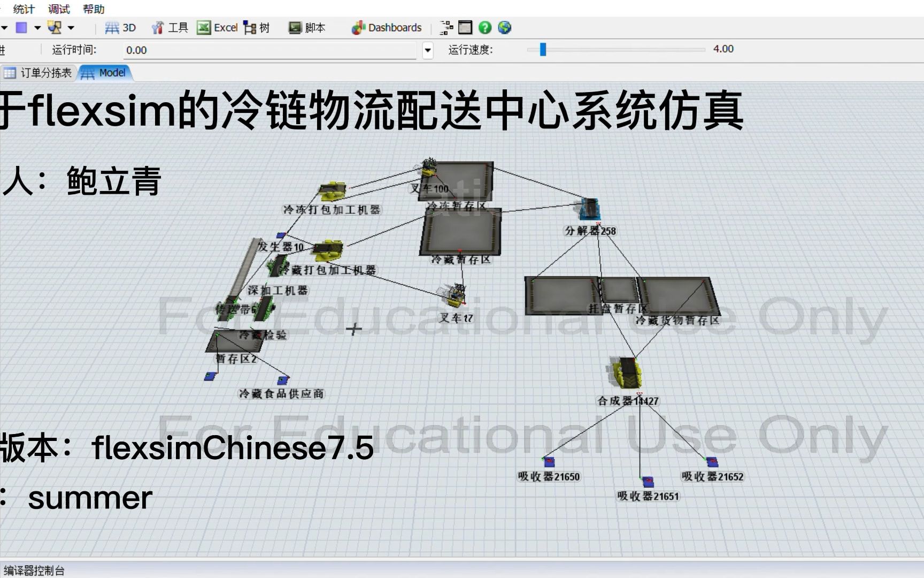
Task: Click the purple square toolbar icon
Action: [21, 27]
